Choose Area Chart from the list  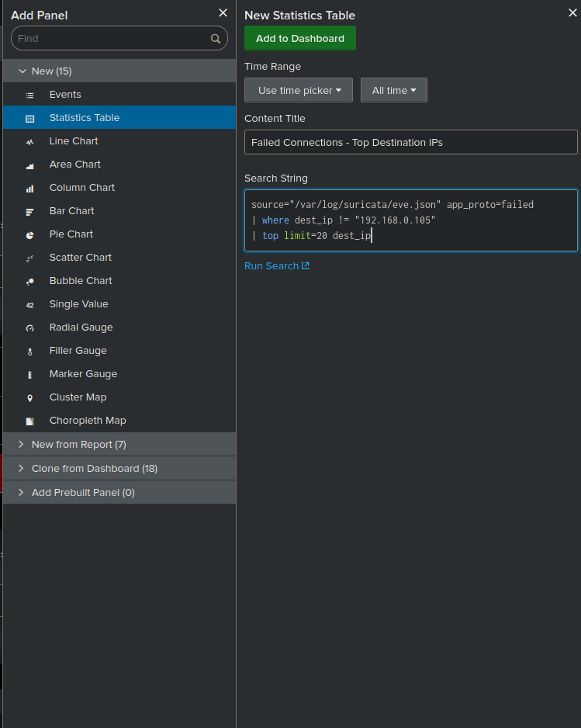click(119, 165)
